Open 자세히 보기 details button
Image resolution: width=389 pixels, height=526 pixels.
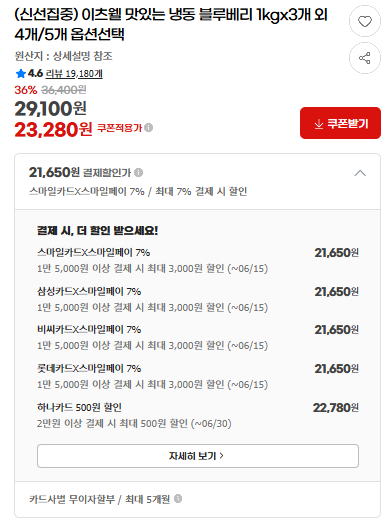tap(198, 456)
